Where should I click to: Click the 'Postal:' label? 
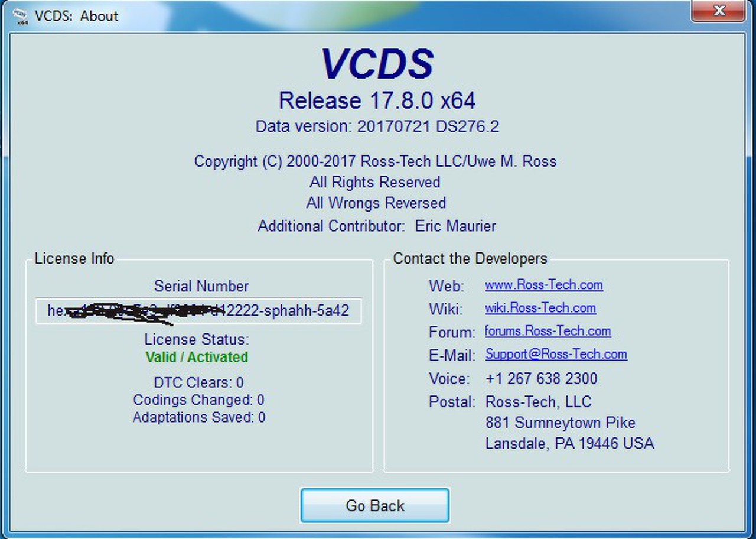[x=452, y=402]
